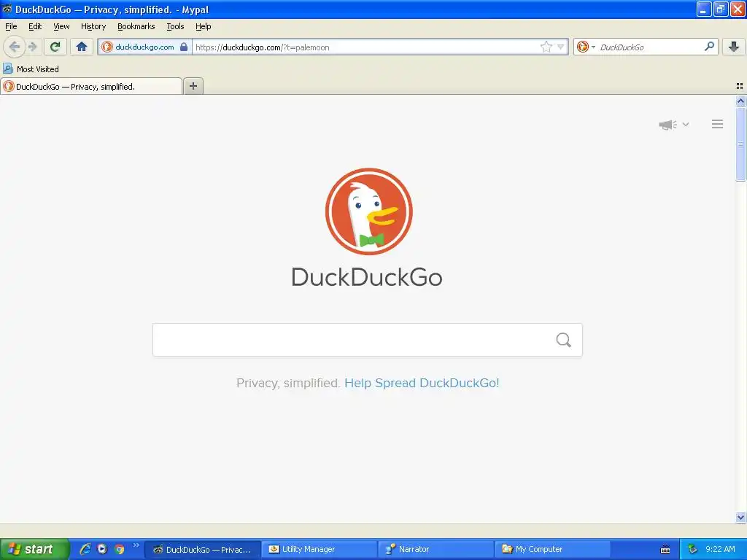Screen dimensions: 747x560
Task: Launch Windows Media Player from Quick Launch
Action: [102, 549]
